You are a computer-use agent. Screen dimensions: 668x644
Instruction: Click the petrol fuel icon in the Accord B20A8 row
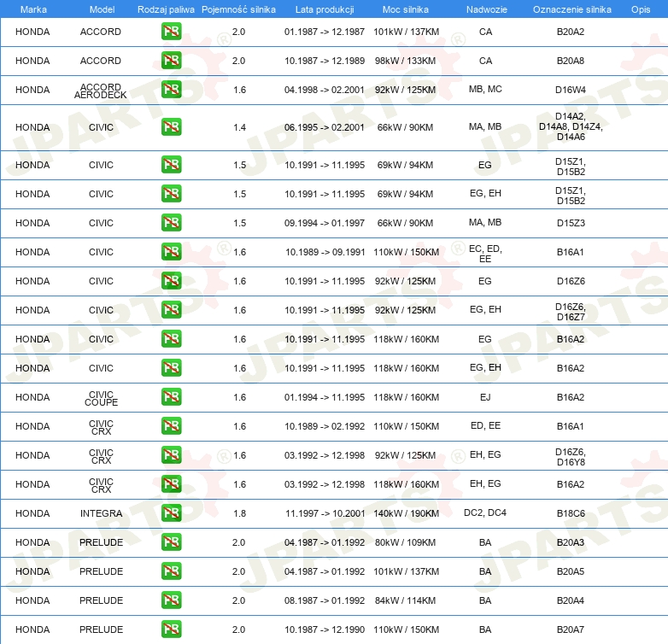pyautogui.click(x=171, y=60)
